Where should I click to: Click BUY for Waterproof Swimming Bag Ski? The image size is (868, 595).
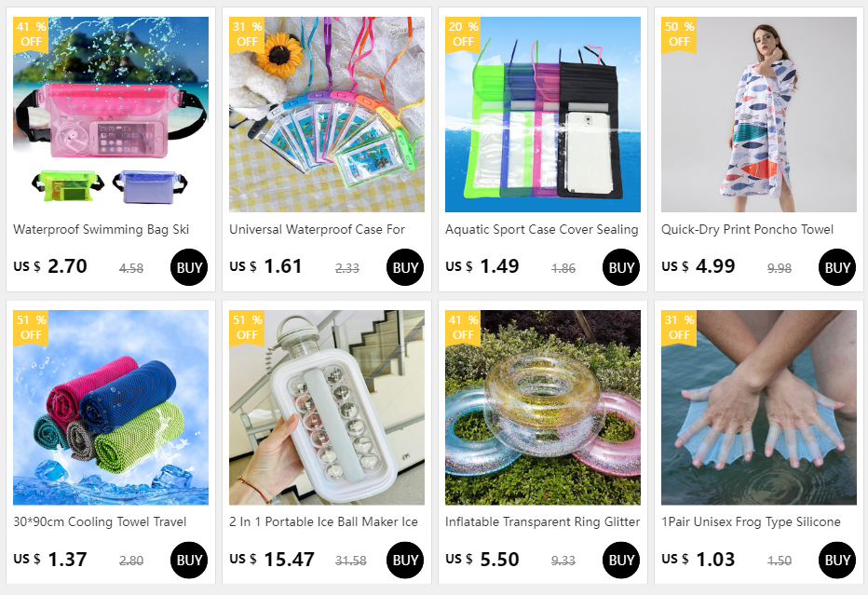pyautogui.click(x=189, y=267)
